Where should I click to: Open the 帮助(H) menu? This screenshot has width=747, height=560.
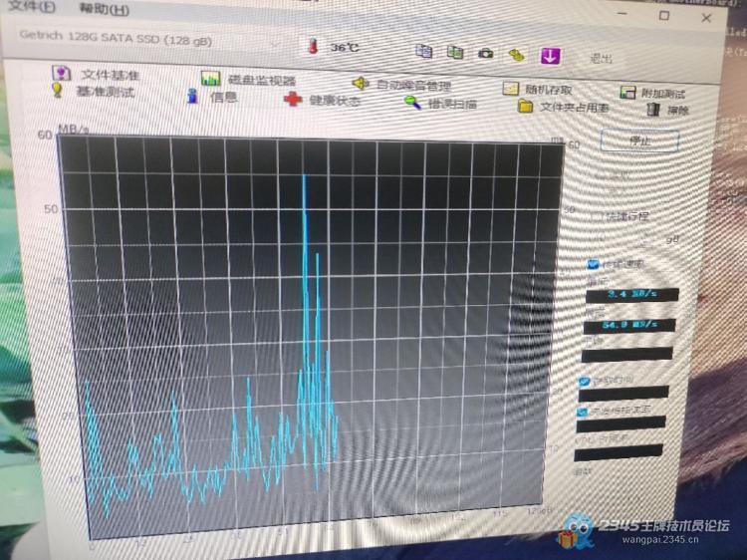pyautogui.click(x=104, y=9)
